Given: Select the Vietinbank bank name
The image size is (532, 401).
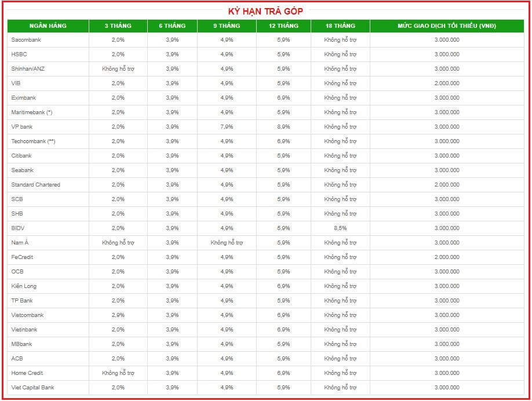Looking at the screenshot, I should pos(24,329).
